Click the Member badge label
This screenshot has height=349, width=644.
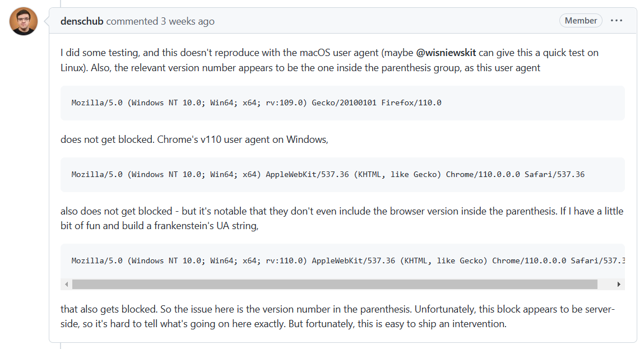coord(581,21)
